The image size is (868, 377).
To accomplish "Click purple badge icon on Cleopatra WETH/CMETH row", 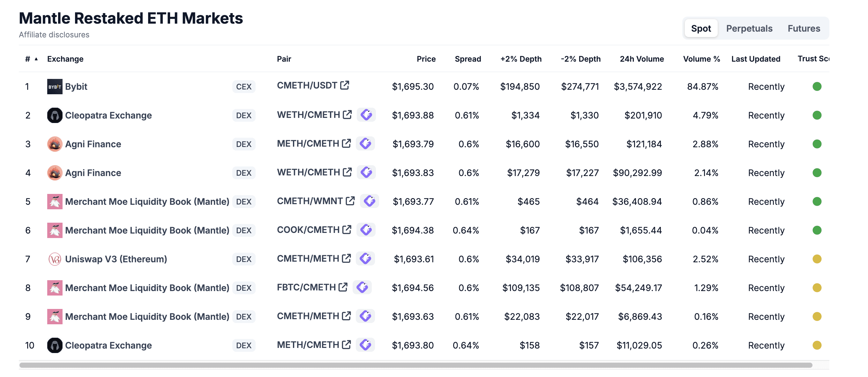I will pyautogui.click(x=366, y=115).
